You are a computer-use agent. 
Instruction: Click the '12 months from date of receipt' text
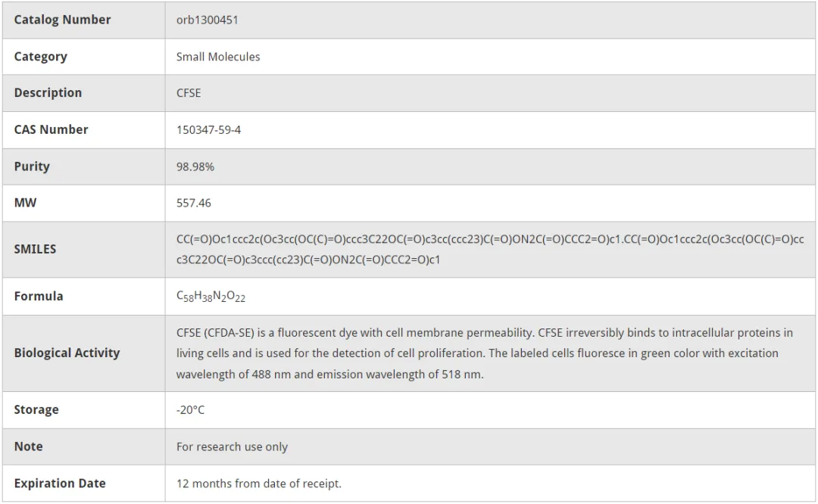[258, 483]
